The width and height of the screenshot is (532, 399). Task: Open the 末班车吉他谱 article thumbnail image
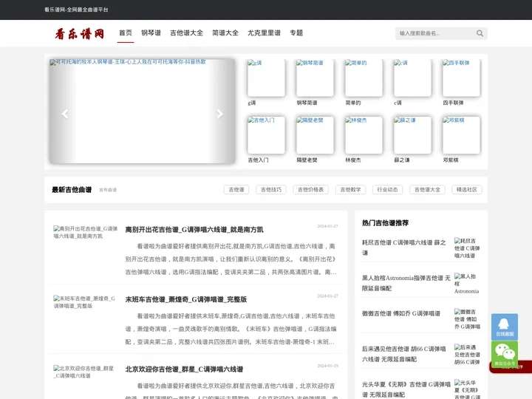(85, 302)
